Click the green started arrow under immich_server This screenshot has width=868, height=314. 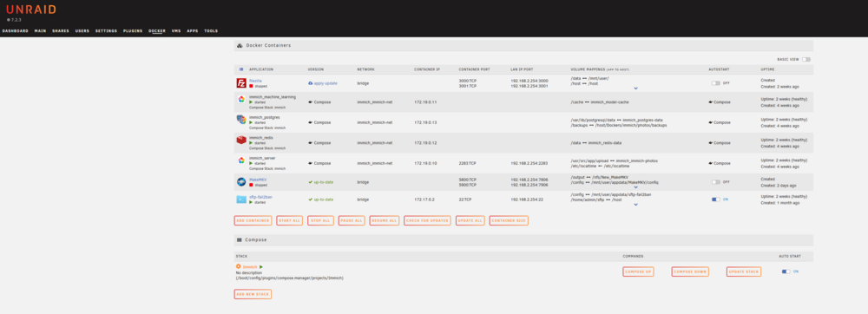point(251,163)
